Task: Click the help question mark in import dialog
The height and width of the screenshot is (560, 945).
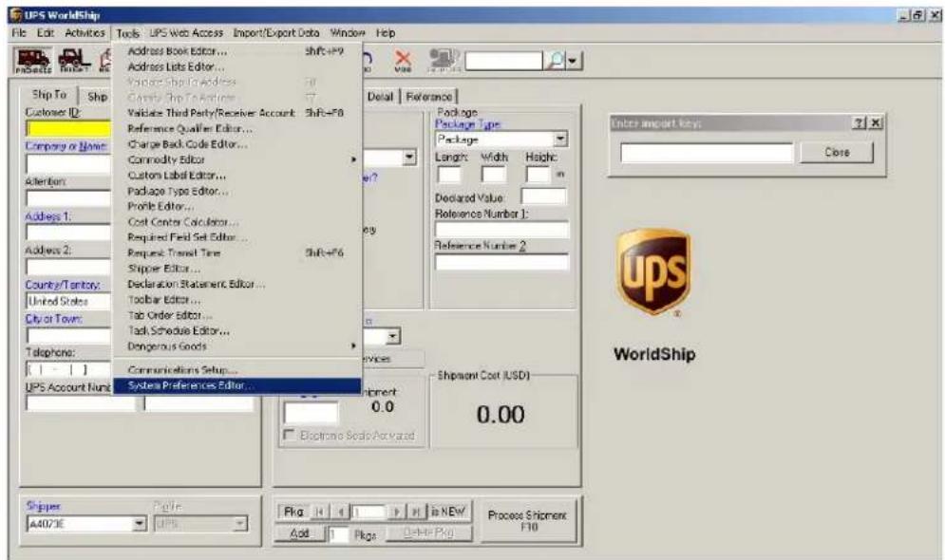Action: point(859,122)
